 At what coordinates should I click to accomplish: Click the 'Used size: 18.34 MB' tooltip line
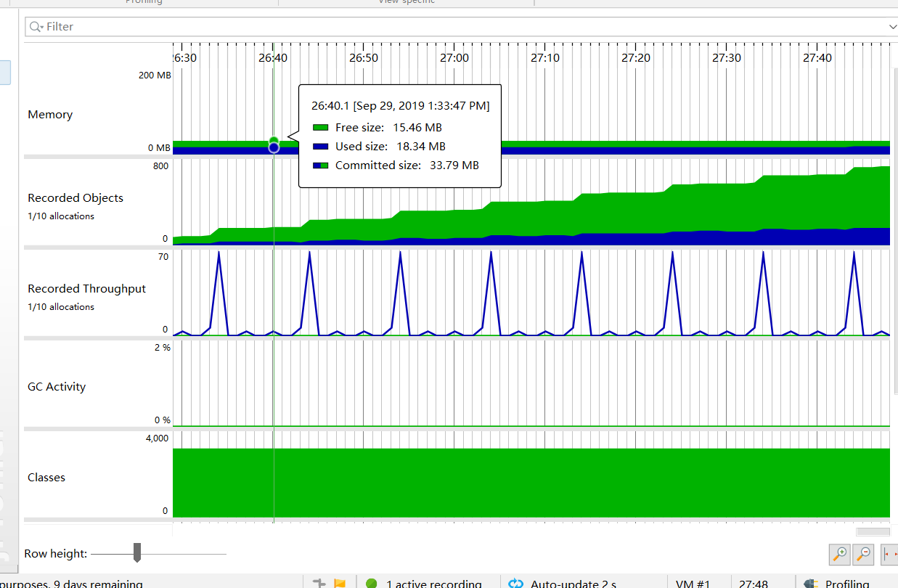coord(390,147)
